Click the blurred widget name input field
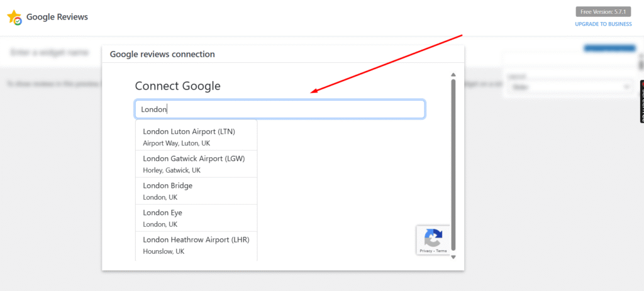 49,53
